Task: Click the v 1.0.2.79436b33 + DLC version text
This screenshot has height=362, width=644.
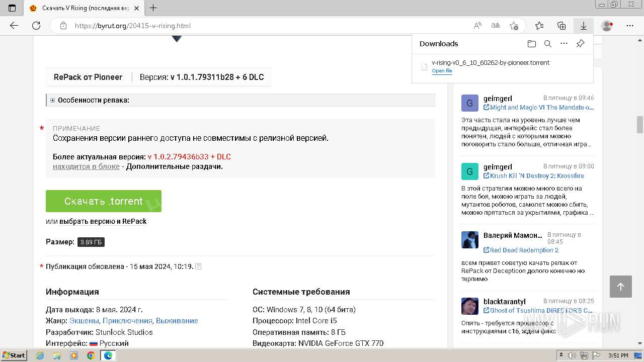Action: point(189,157)
